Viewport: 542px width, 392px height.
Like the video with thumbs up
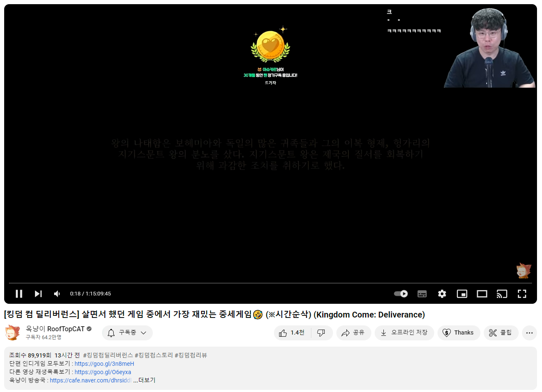[293, 333]
